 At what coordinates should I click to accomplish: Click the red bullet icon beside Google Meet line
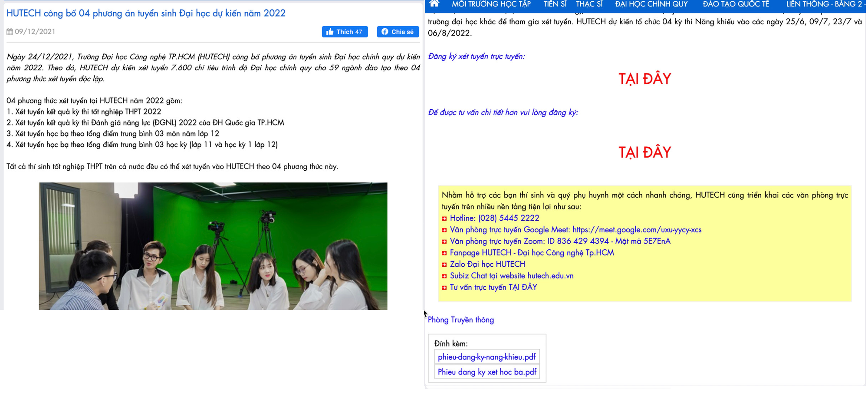pos(444,230)
